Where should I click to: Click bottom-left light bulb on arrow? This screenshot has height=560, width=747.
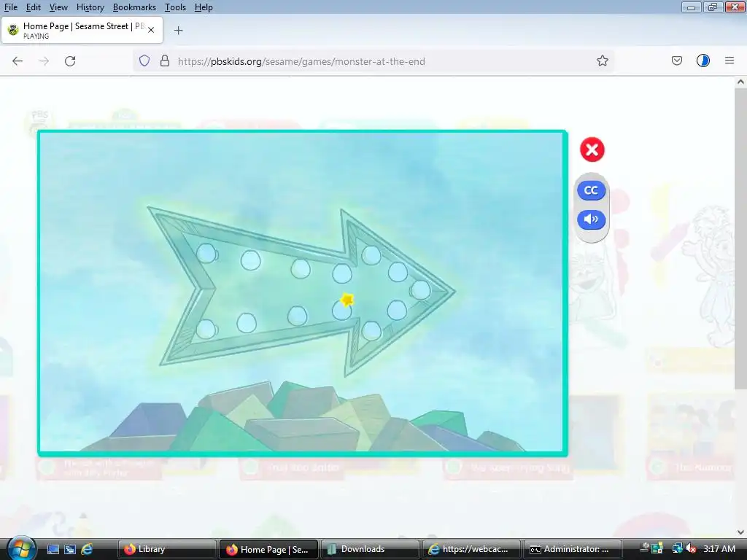206,329
